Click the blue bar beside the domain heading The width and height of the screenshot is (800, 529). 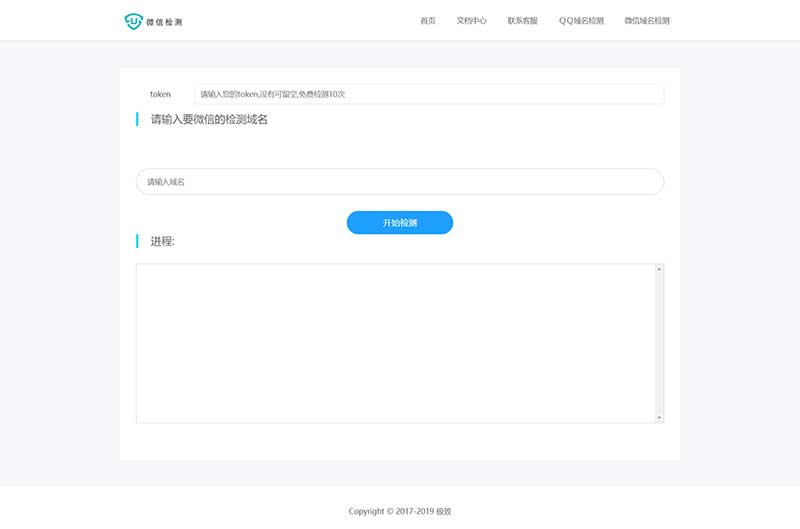tap(137, 120)
